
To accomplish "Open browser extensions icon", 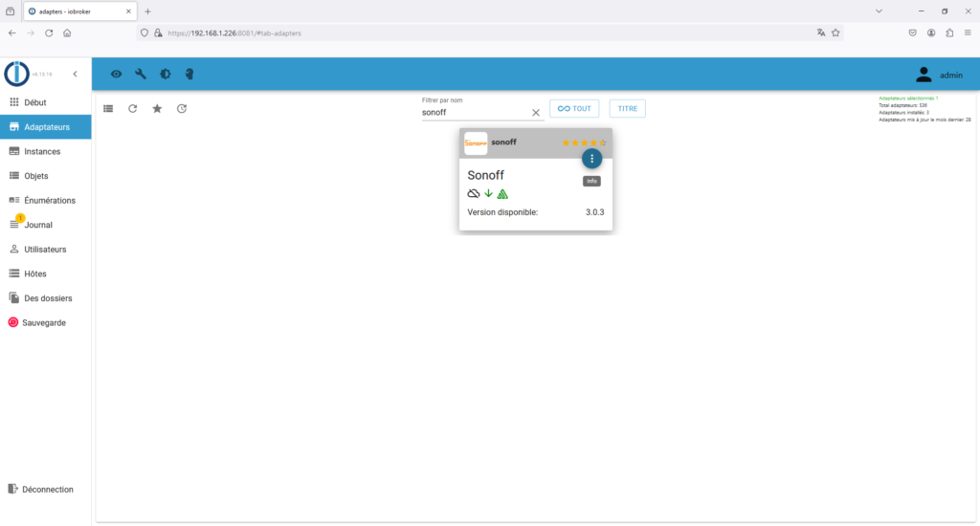I will click(x=949, y=33).
